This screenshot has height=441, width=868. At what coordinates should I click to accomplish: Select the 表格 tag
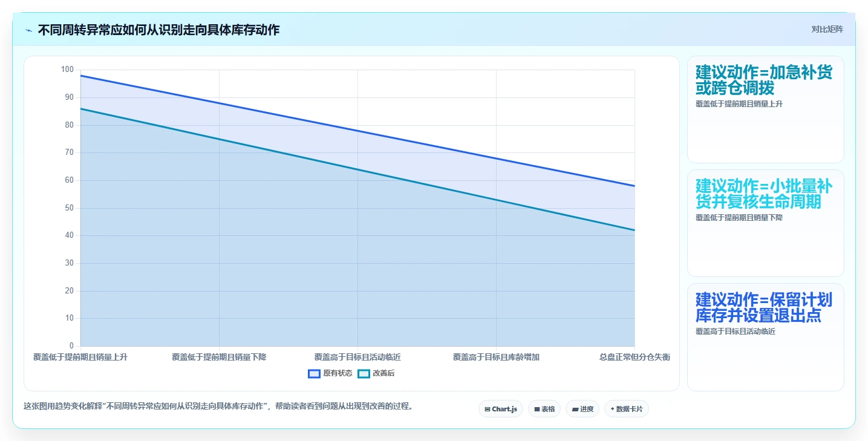coord(544,409)
